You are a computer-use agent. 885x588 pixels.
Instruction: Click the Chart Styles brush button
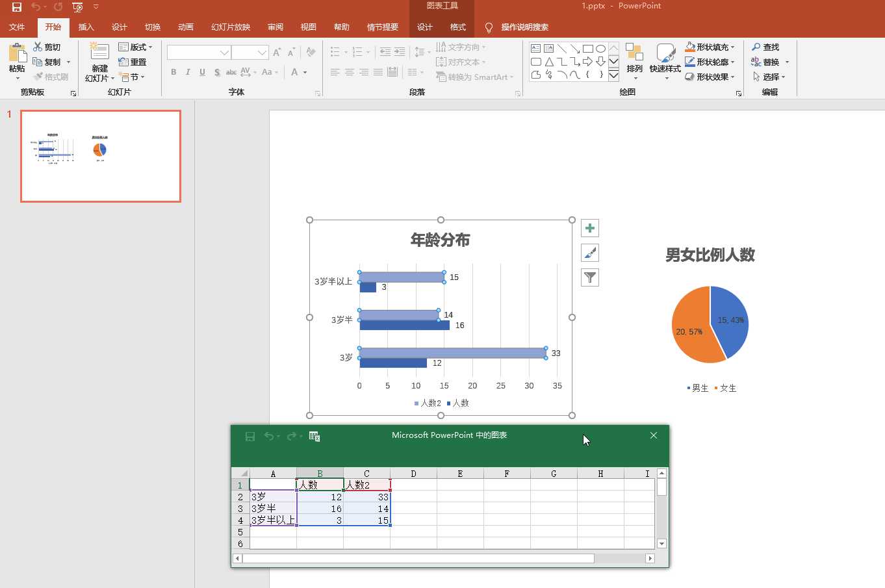[589, 253]
